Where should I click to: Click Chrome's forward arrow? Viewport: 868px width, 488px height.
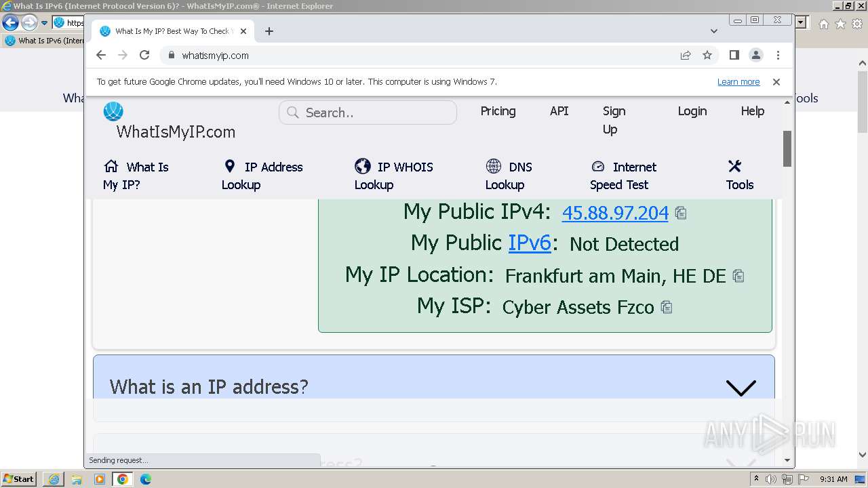coord(123,56)
